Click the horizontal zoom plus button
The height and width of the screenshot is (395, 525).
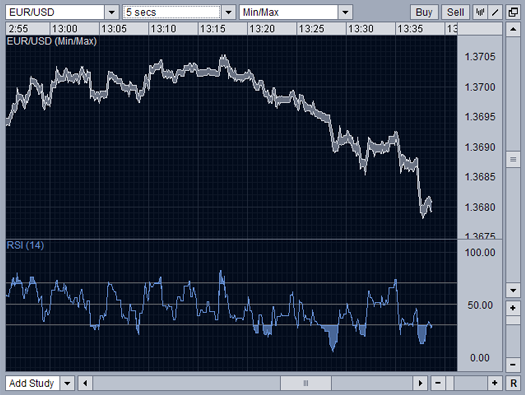coord(495,383)
